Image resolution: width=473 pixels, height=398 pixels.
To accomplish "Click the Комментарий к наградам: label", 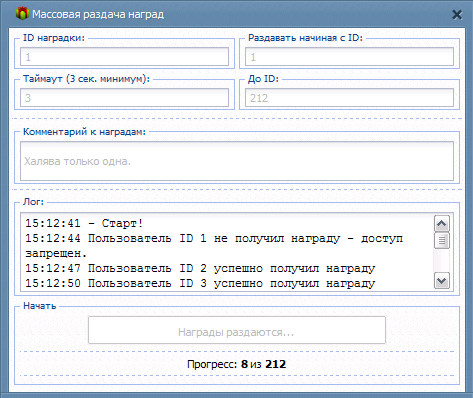I will [84, 132].
